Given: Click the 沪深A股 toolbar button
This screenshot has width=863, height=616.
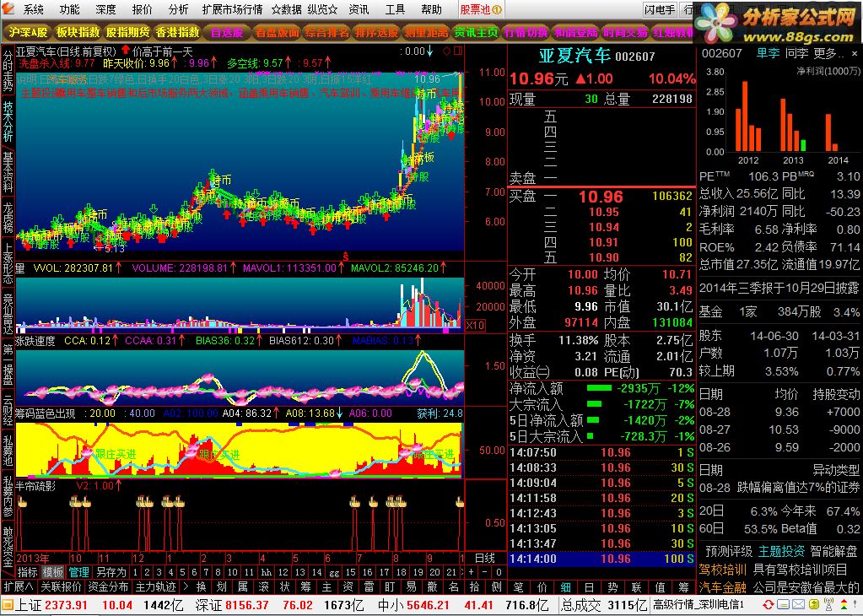Looking at the screenshot, I should coord(28,32).
